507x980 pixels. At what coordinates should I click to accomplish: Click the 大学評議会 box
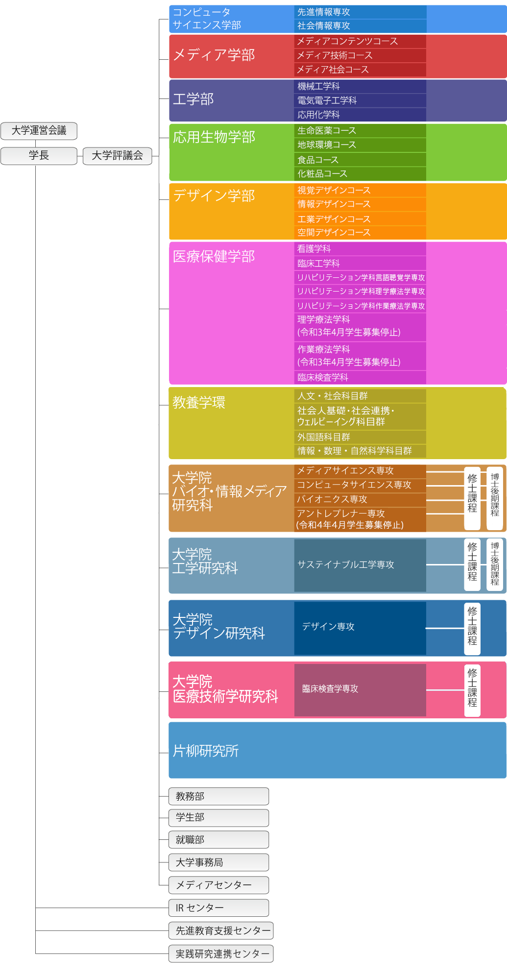[x=118, y=156]
